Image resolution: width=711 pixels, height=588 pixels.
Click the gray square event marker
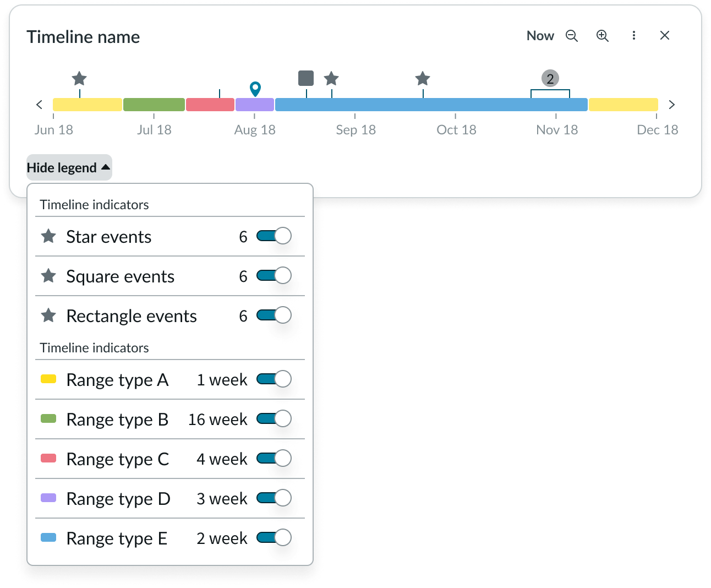(x=306, y=78)
